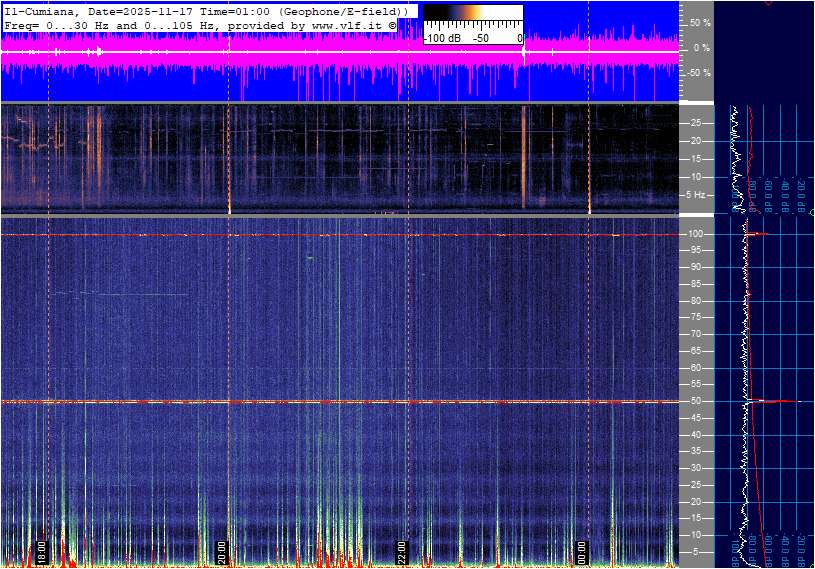This screenshot has height=569, width=815.
Task: Click the dB color scale gradient bar
Action: 472,23
